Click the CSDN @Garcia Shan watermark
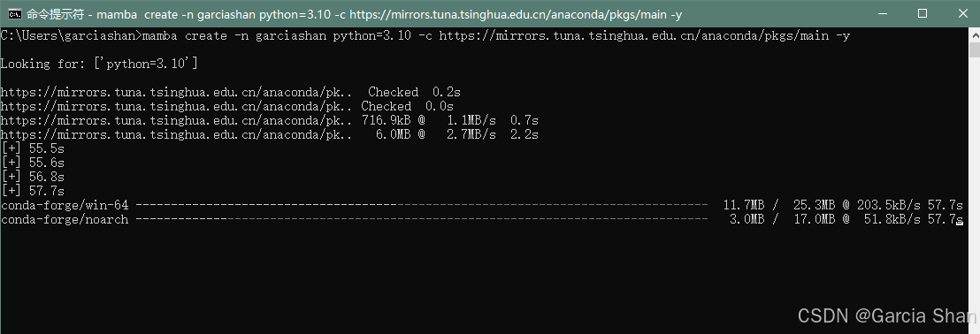The image size is (980, 334). 888,315
